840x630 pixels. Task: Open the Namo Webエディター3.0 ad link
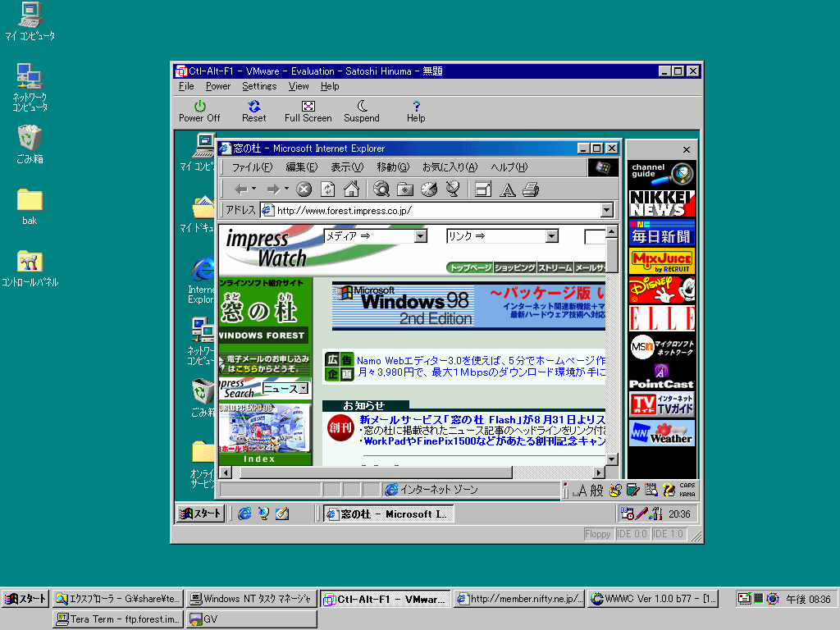click(481, 361)
